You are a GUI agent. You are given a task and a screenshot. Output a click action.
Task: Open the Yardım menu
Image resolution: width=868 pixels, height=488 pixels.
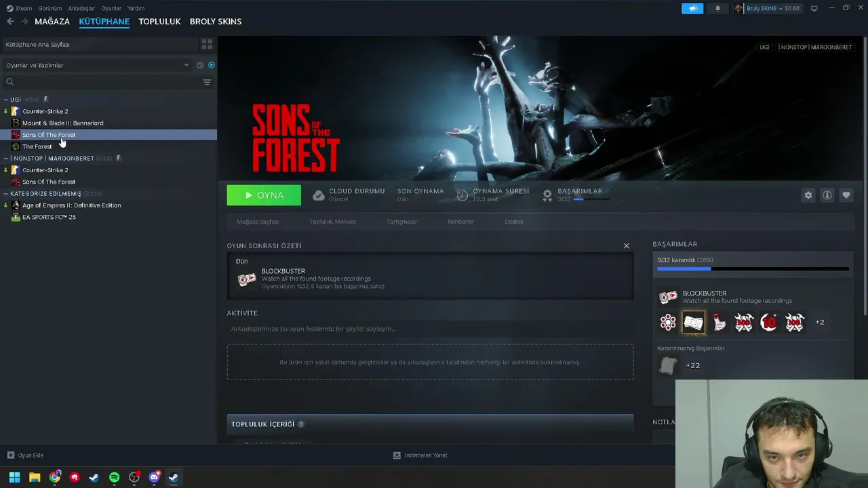click(136, 8)
